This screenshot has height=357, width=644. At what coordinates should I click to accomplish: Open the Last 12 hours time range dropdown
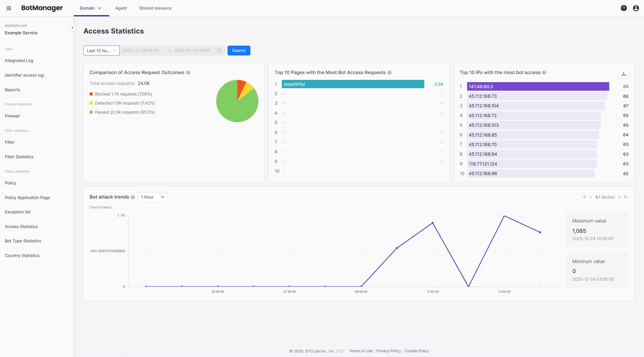101,50
